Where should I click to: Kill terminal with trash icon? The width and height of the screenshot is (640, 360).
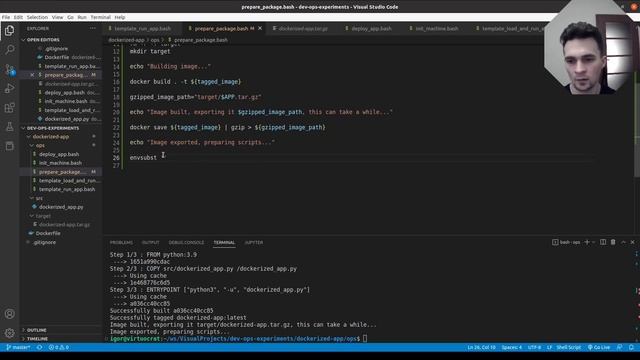click(613, 242)
